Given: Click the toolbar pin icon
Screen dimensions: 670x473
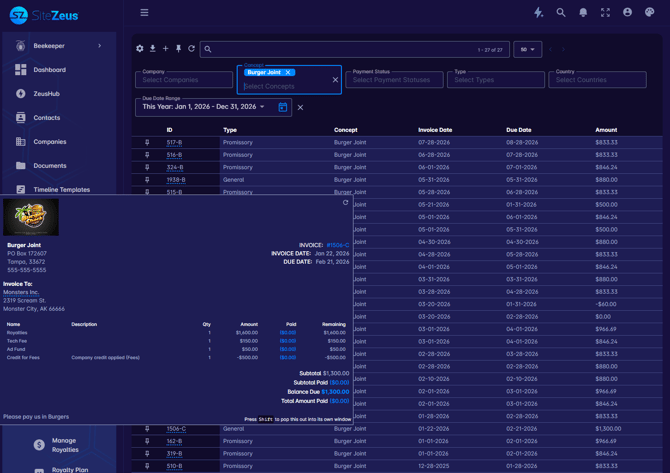Looking at the screenshot, I should [x=179, y=49].
